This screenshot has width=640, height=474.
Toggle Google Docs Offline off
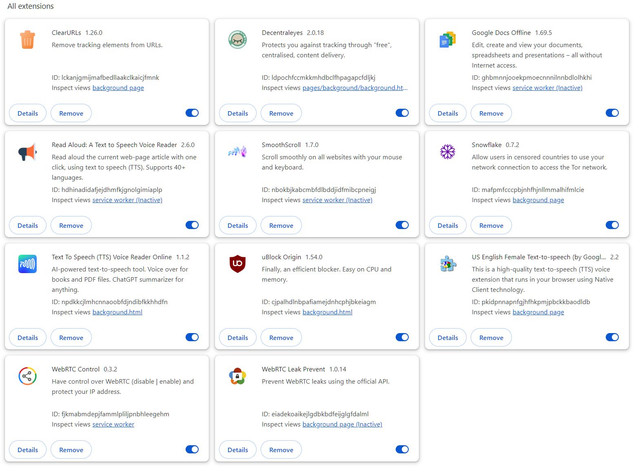click(612, 113)
